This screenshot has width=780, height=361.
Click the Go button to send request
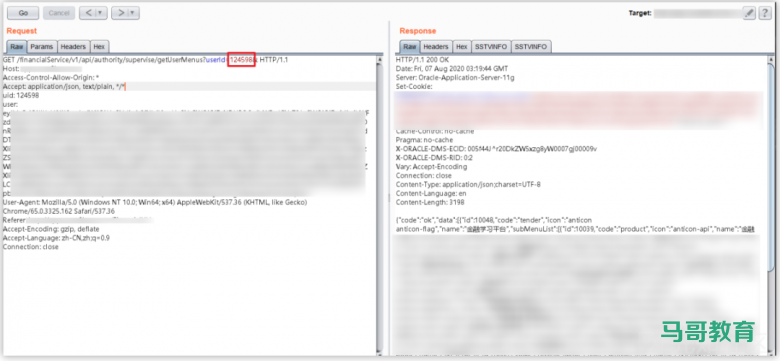point(23,13)
